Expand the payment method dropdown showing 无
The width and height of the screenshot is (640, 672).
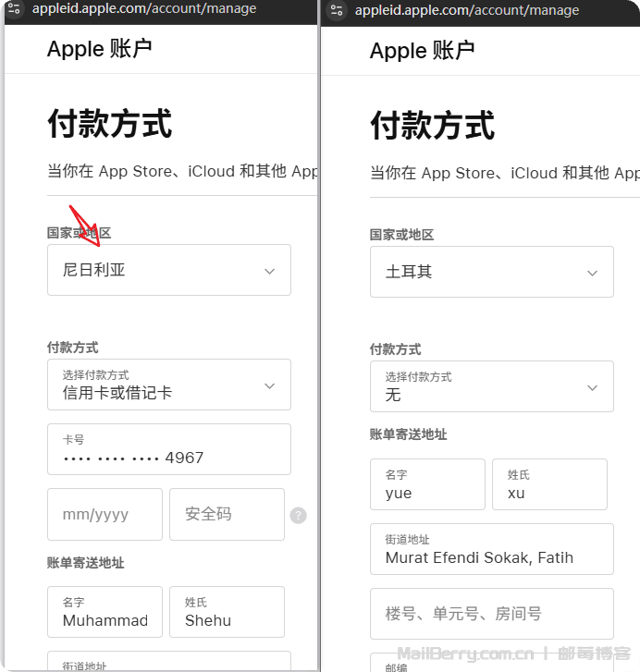(x=492, y=386)
